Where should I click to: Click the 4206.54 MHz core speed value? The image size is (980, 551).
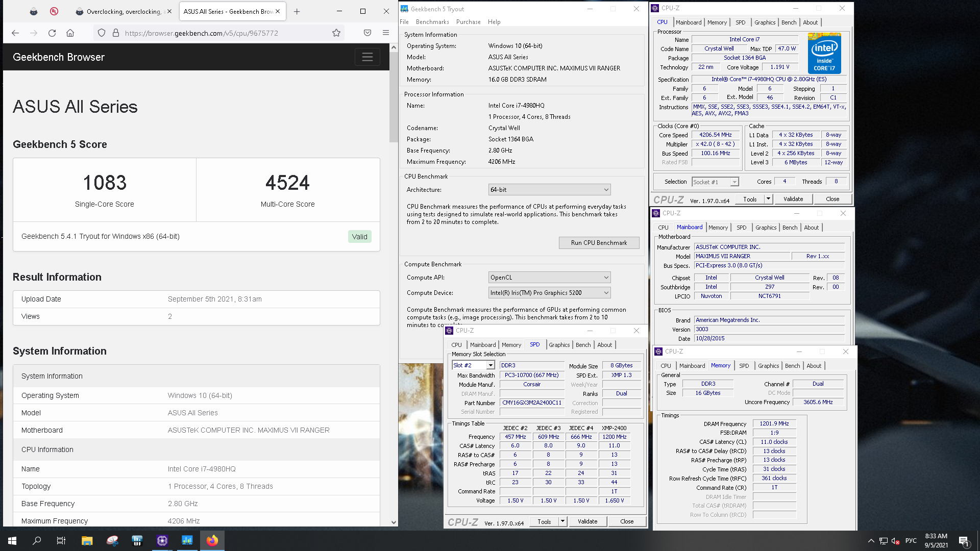click(x=715, y=135)
